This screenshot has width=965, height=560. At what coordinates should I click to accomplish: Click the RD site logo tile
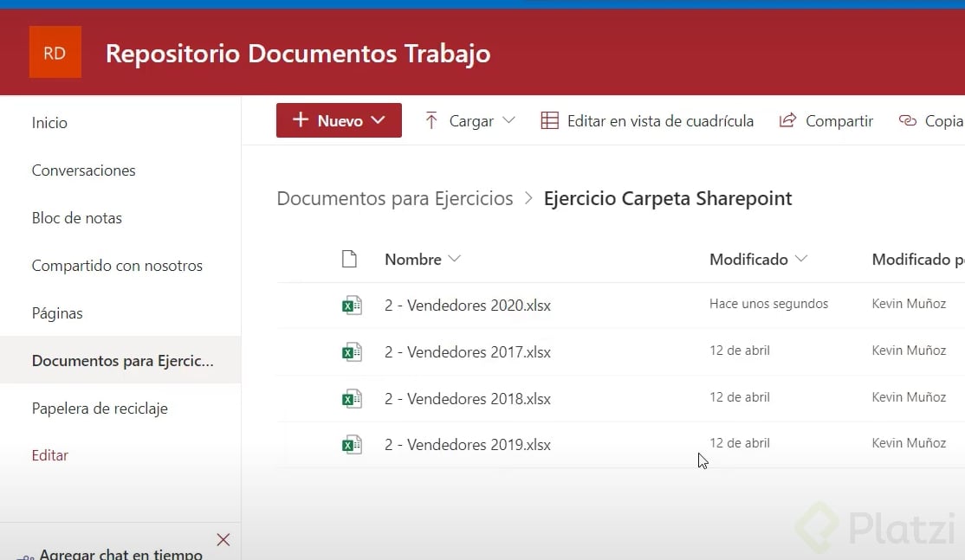[x=55, y=52]
